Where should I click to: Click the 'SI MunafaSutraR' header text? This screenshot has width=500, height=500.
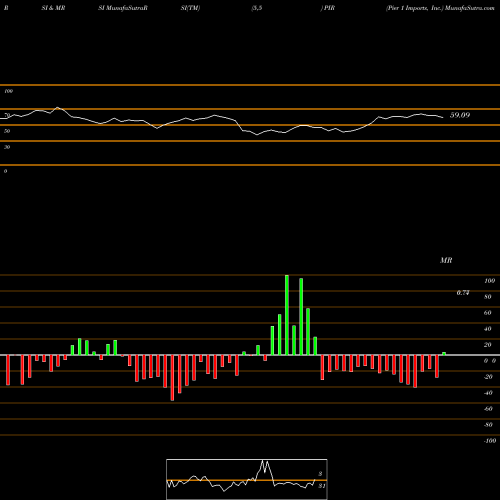(123, 8)
